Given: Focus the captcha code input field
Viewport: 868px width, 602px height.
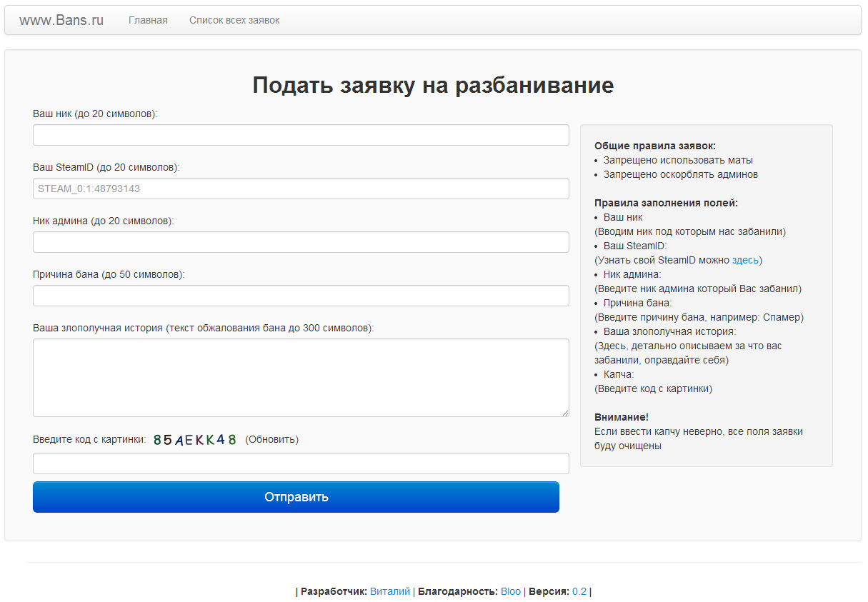Looking at the screenshot, I should coord(301,463).
